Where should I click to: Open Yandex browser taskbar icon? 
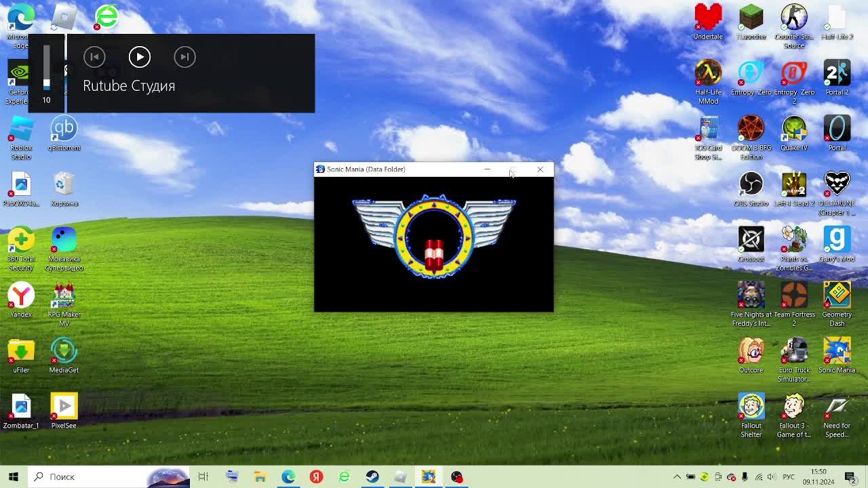(316, 476)
